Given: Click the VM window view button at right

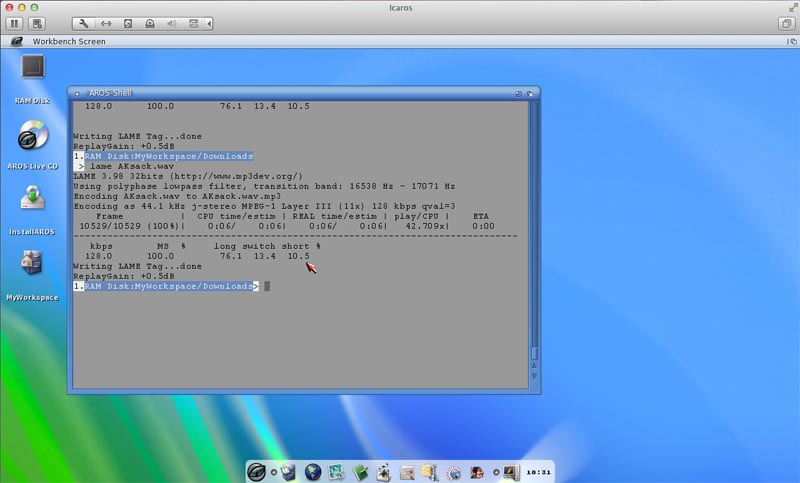Looking at the screenshot, I should [786, 23].
